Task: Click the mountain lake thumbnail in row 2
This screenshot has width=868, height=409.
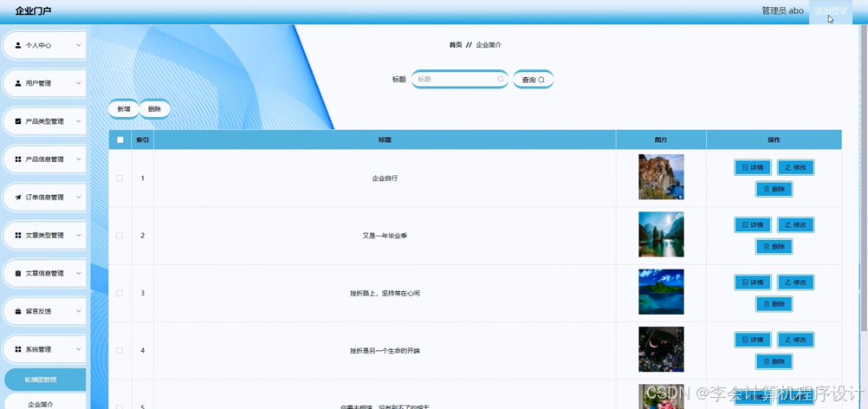Action: 661,235
